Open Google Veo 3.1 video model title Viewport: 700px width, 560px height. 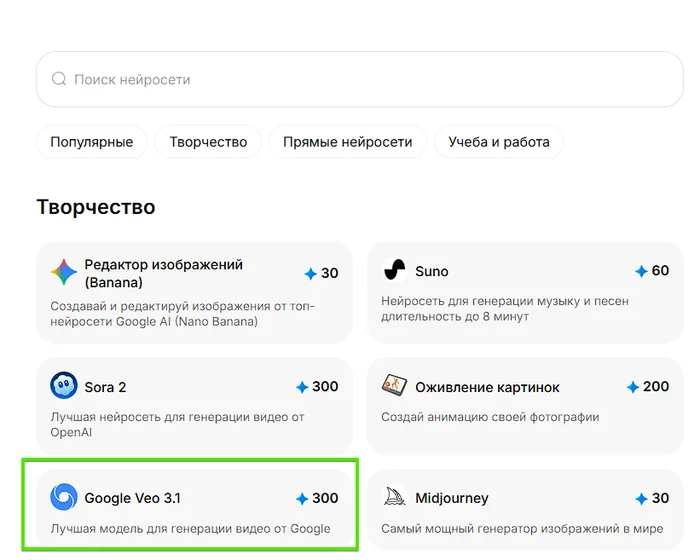click(x=132, y=498)
